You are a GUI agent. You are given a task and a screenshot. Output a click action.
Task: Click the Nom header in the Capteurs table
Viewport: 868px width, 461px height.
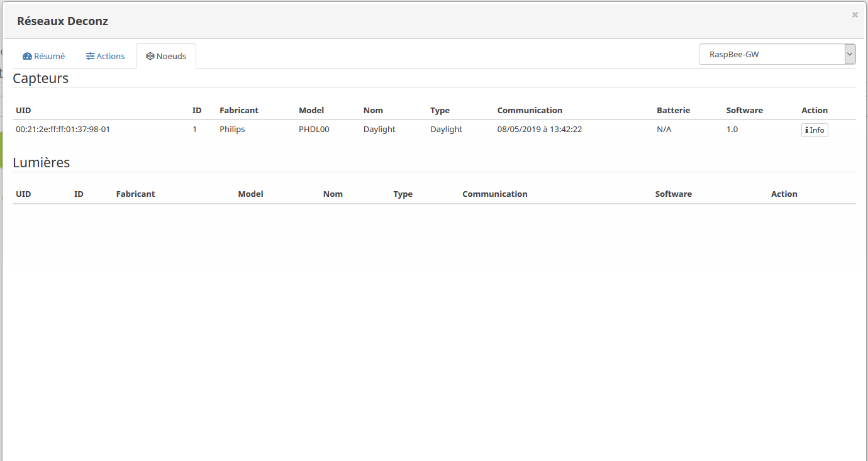click(x=373, y=110)
